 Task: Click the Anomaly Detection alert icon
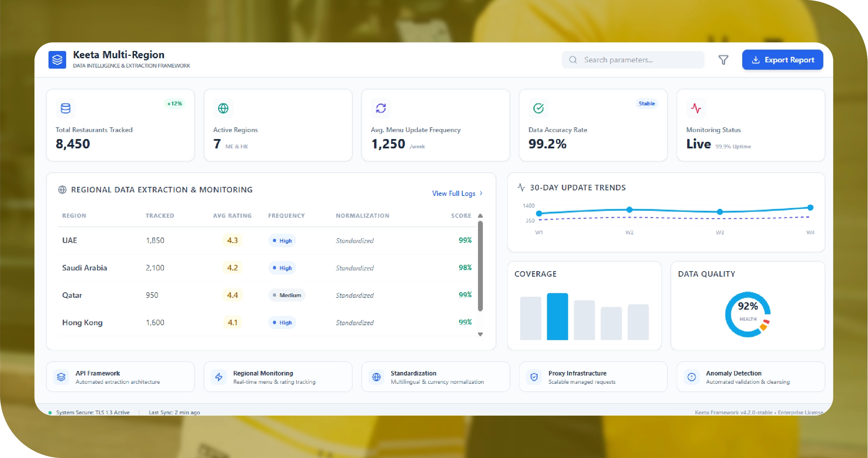pyautogui.click(x=692, y=377)
